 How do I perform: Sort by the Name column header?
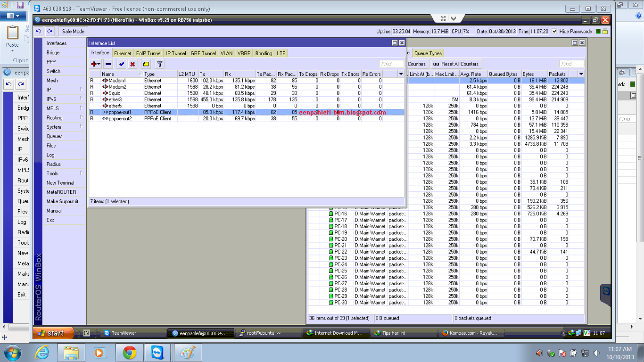(122, 74)
